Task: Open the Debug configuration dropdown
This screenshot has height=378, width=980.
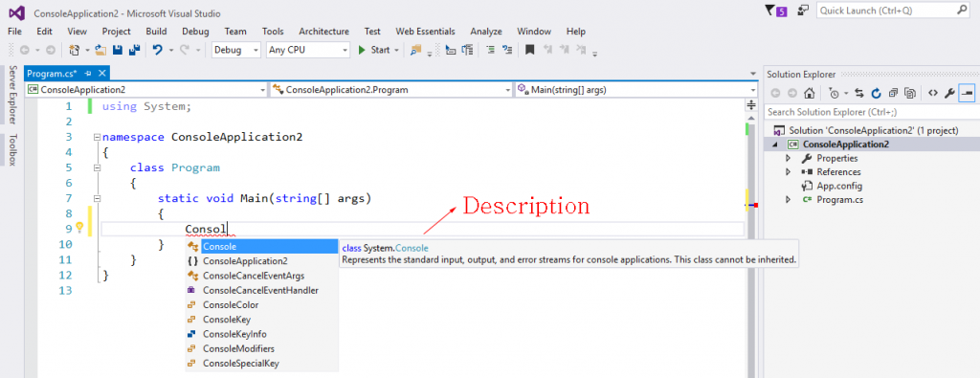Action: point(236,50)
